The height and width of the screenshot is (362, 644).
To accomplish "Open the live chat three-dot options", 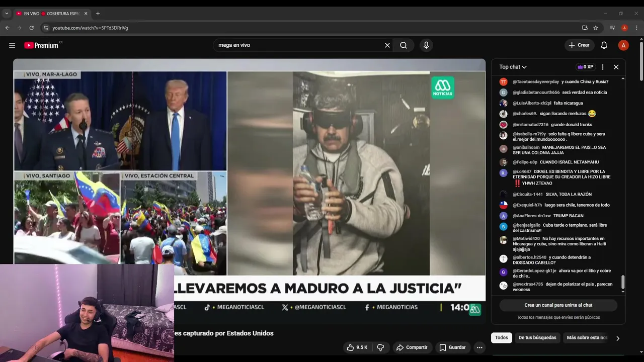I will pyautogui.click(x=603, y=67).
